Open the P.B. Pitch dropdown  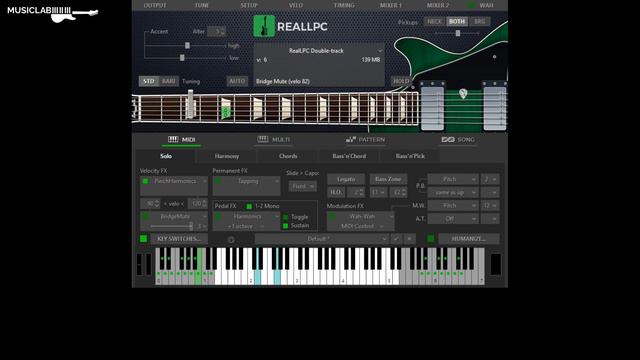coord(453,179)
